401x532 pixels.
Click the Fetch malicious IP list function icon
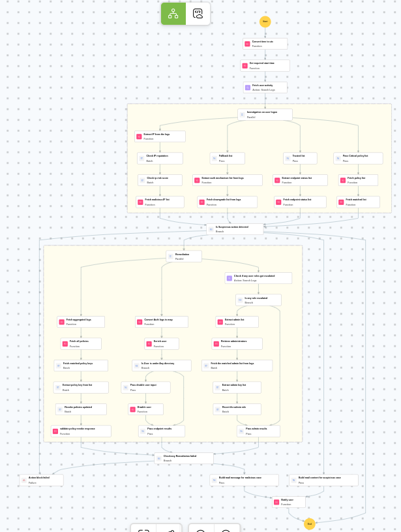(x=140, y=202)
